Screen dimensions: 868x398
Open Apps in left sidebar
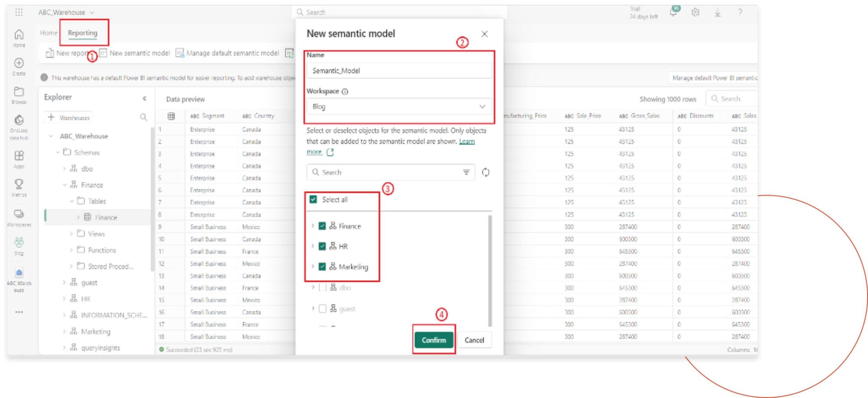click(x=19, y=159)
